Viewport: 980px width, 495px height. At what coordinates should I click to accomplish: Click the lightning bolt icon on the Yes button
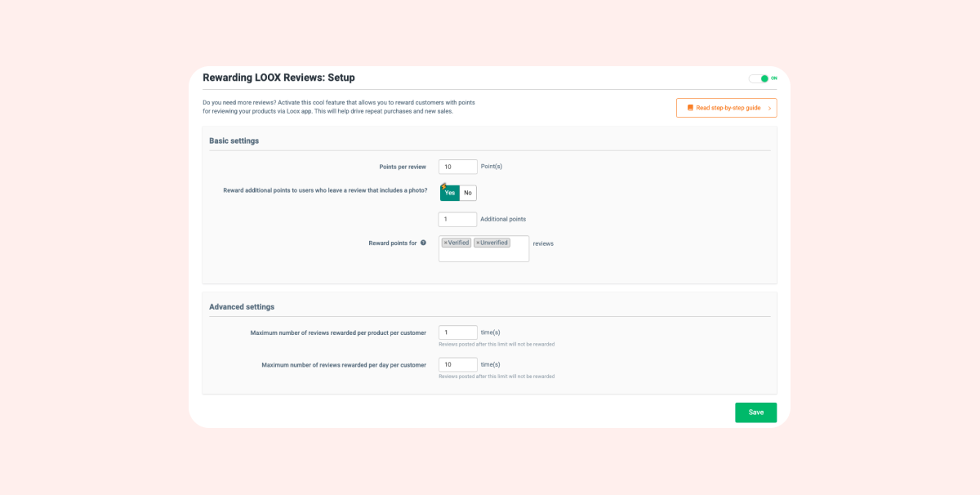[443, 186]
